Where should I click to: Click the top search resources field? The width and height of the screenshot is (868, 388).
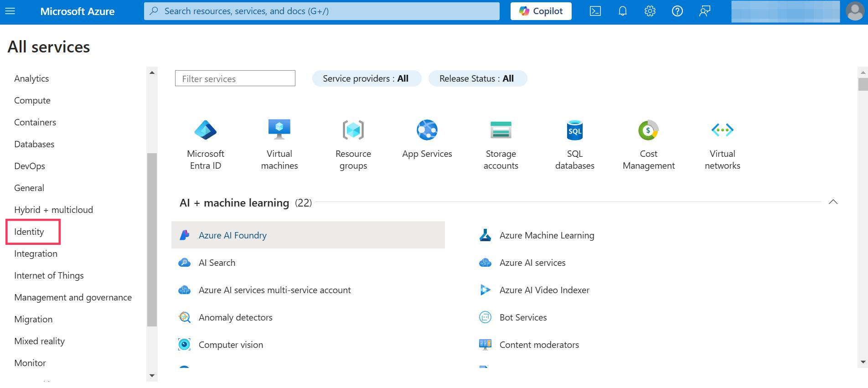click(x=322, y=11)
